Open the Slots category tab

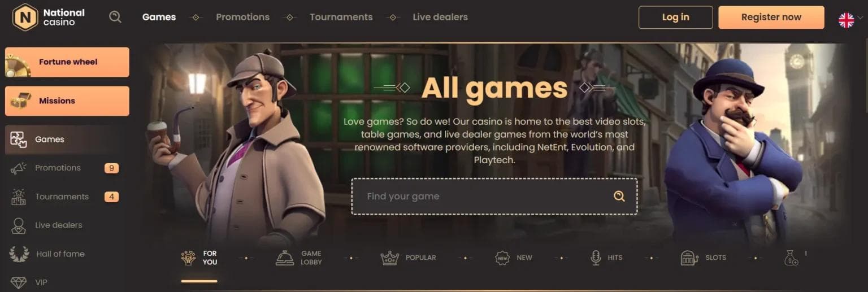pyautogui.click(x=704, y=258)
